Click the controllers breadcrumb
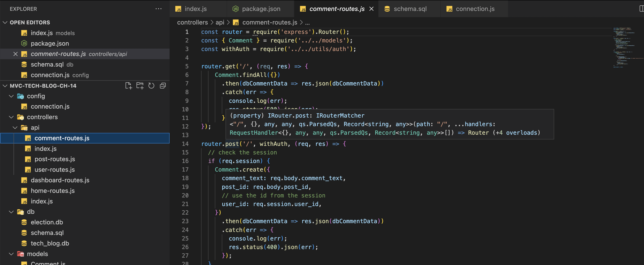Image resolution: width=644 pixels, height=265 pixels. pyautogui.click(x=192, y=22)
